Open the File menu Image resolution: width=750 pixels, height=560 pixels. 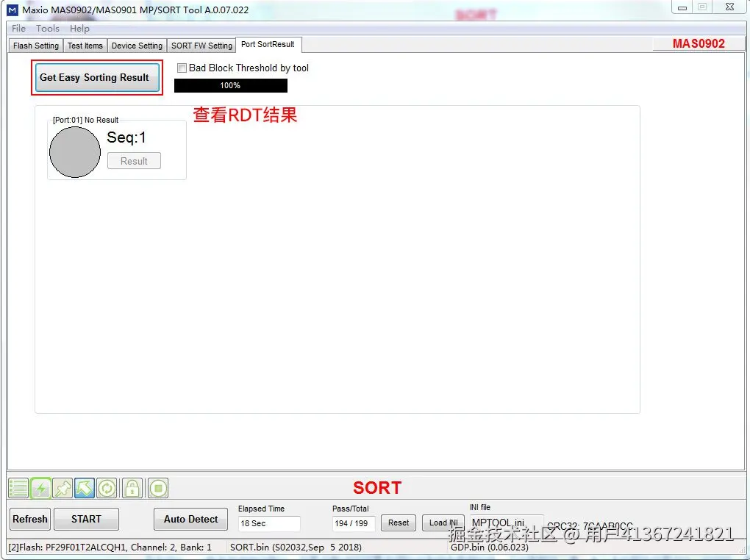[x=18, y=29]
